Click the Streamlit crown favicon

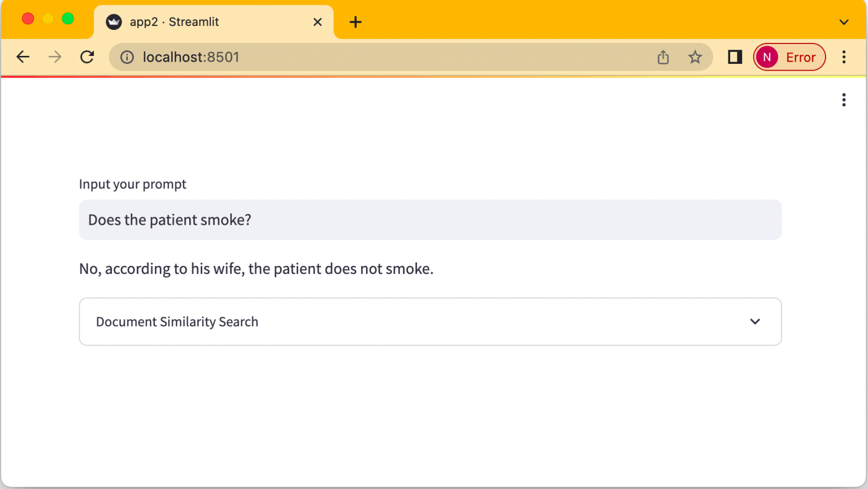pyautogui.click(x=114, y=22)
